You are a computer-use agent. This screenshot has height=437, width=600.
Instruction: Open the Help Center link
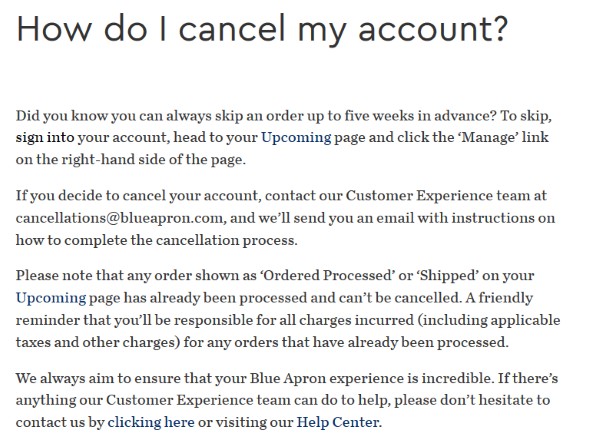(338, 422)
